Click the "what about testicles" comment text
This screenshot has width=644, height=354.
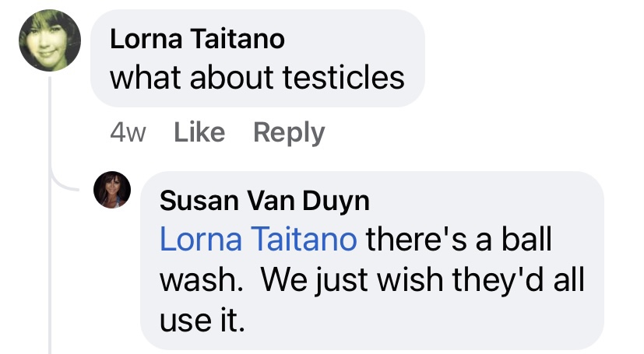pyautogui.click(x=257, y=78)
